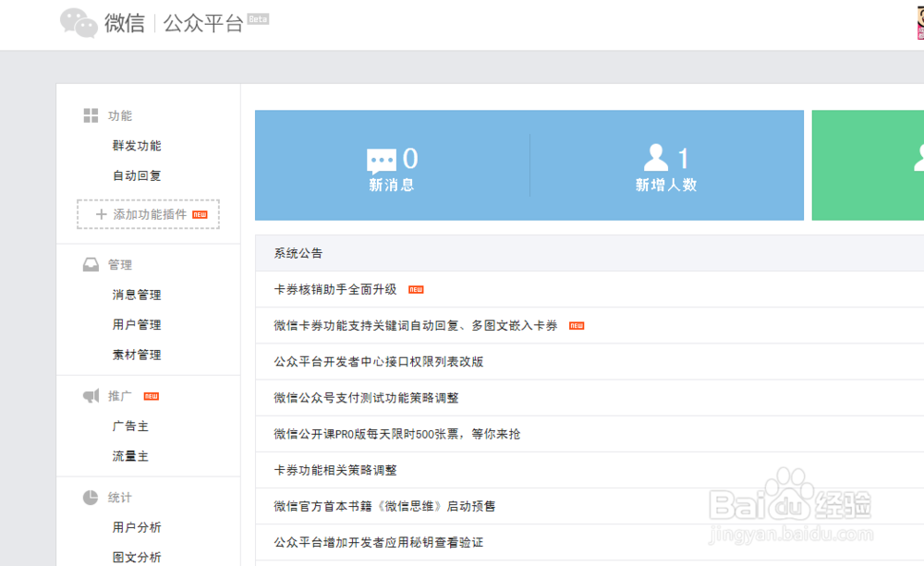924x566 pixels.
Task: Open 自动回复 from the sidebar menu
Action: [x=136, y=175]
